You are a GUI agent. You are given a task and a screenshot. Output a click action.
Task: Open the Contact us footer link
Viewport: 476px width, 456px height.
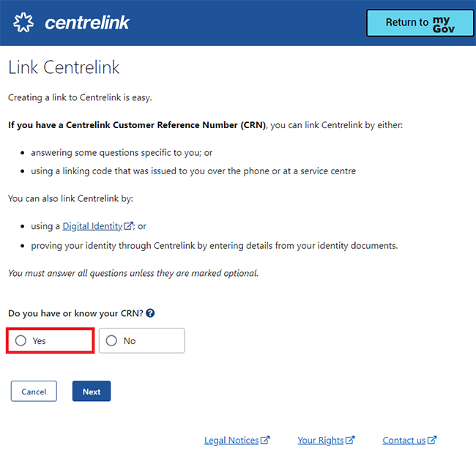coord(404,440)
